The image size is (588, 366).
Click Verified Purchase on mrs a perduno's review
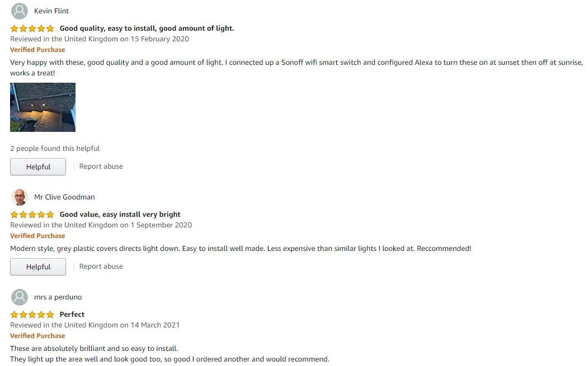(x=37, y=336)
